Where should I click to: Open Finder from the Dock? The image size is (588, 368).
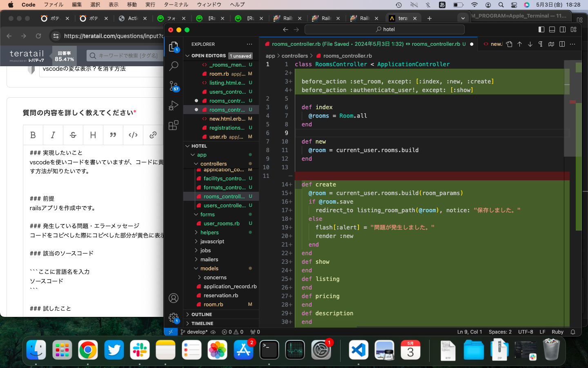[x=36, y=350]
